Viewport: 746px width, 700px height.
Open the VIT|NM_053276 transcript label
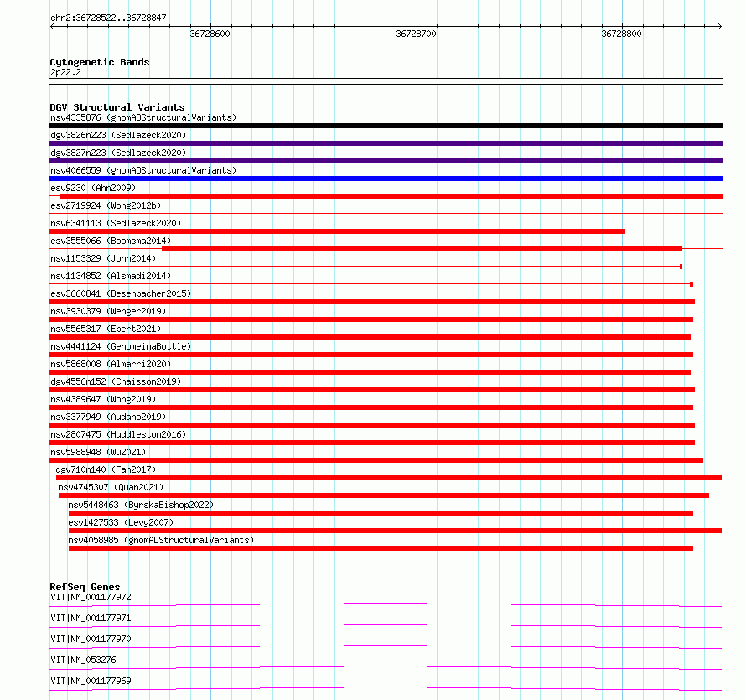coord(83,660)
